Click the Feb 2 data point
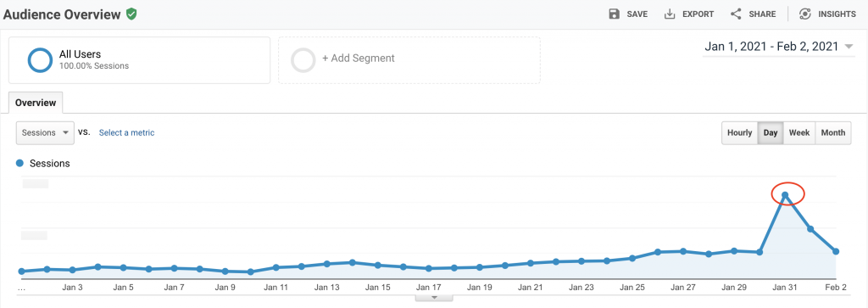Screen dimensions: 868x308 pos(836,251)
